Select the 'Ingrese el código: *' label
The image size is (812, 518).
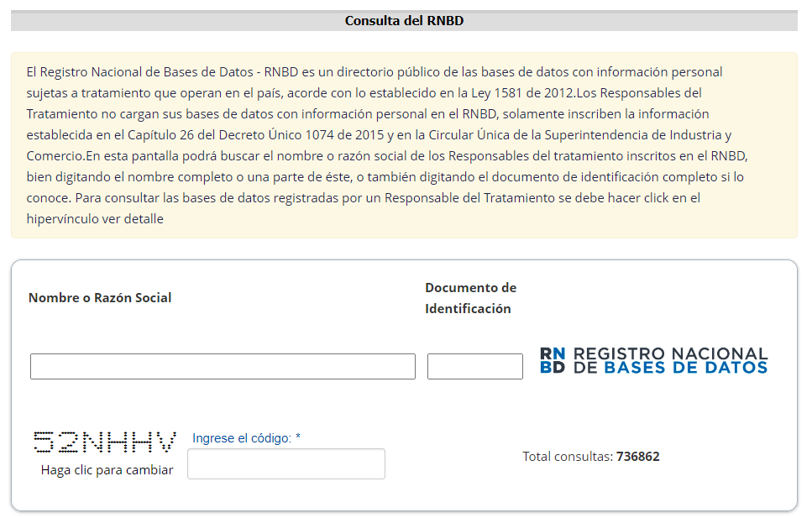point(247,438)
